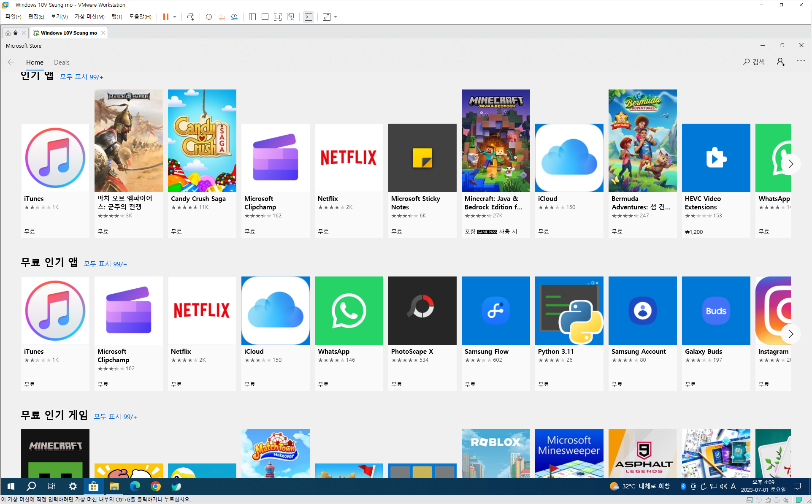Click the account sign-in icon
812x504 pixels.
pyautogui.click(x=780, y=62)
